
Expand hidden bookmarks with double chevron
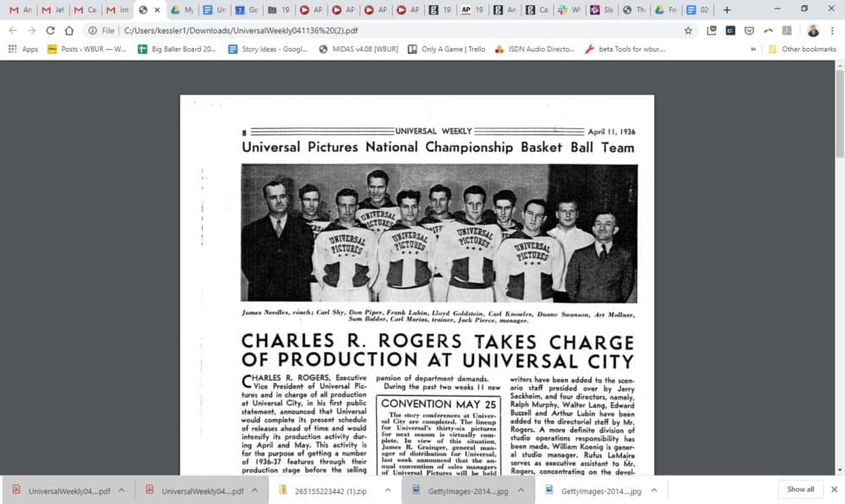[x=753, y=49]
